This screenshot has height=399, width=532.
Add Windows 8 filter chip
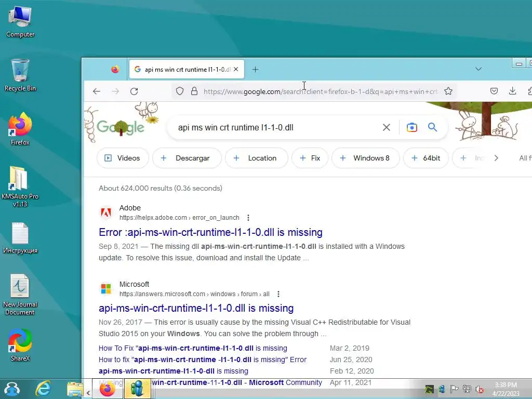(366, 158)
